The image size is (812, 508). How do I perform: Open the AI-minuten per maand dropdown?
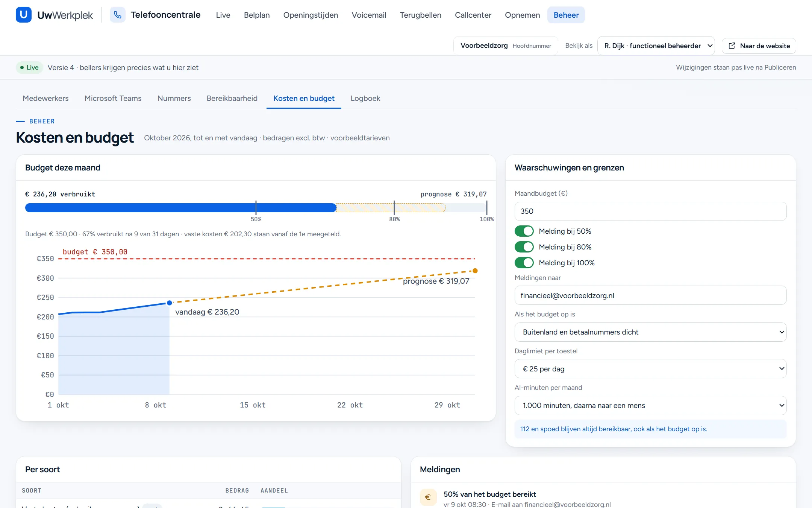point(650,405)
